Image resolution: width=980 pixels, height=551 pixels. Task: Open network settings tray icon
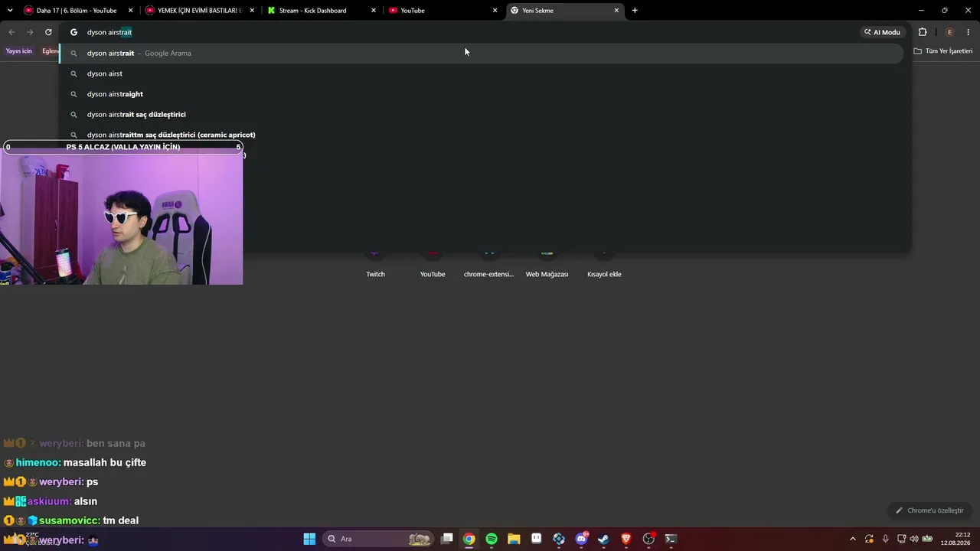tap(902, 539)
